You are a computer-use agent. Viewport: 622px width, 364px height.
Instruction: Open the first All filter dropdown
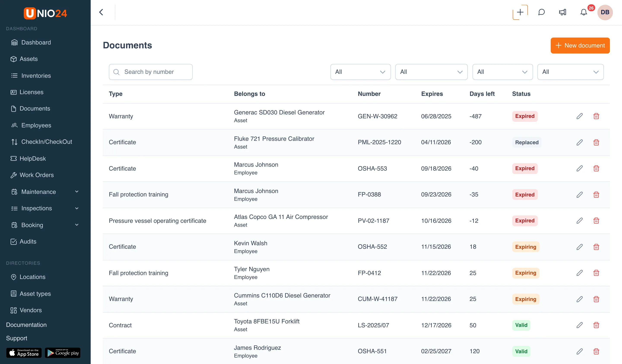point(360,72)
